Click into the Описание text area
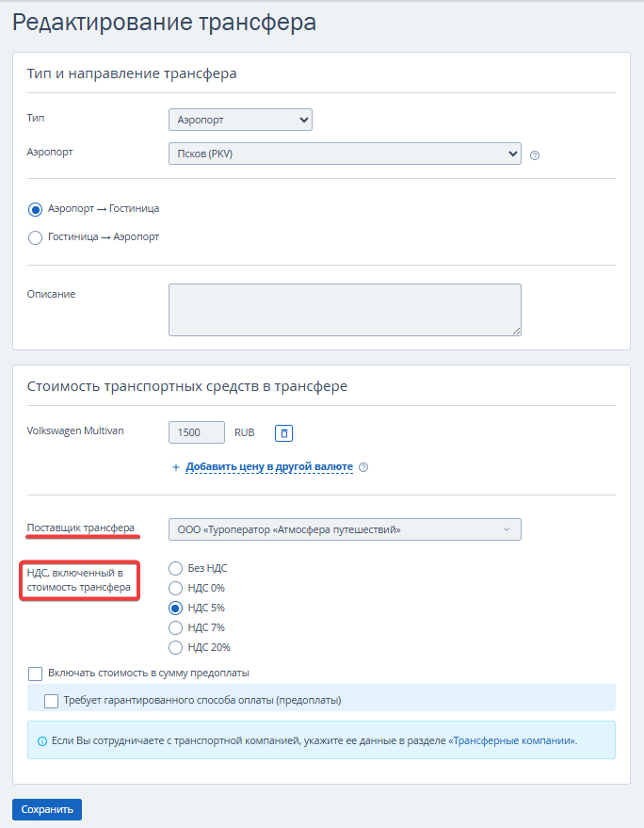This screenshot has height=828, width=644. pos(344,310)
